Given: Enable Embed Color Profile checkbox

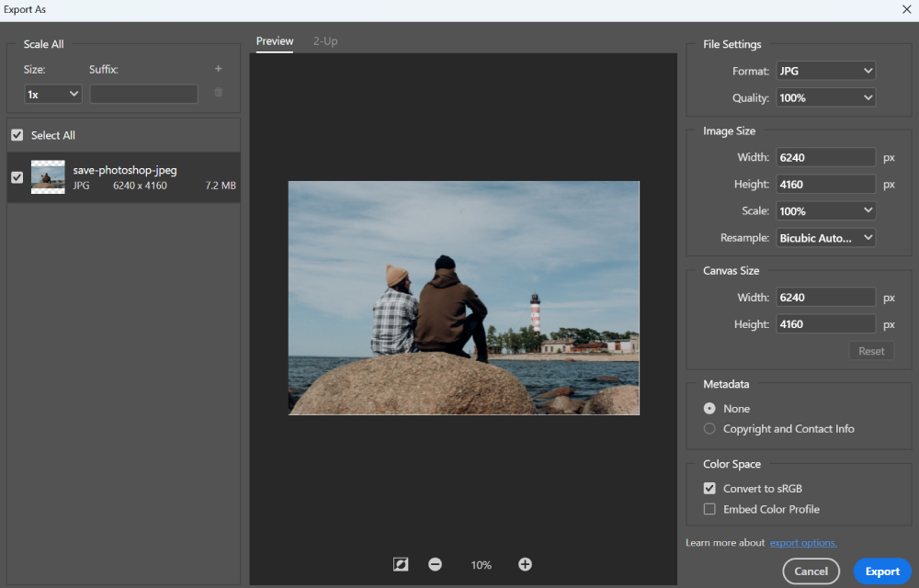Looking at the screenshot, I should [709, 509].
